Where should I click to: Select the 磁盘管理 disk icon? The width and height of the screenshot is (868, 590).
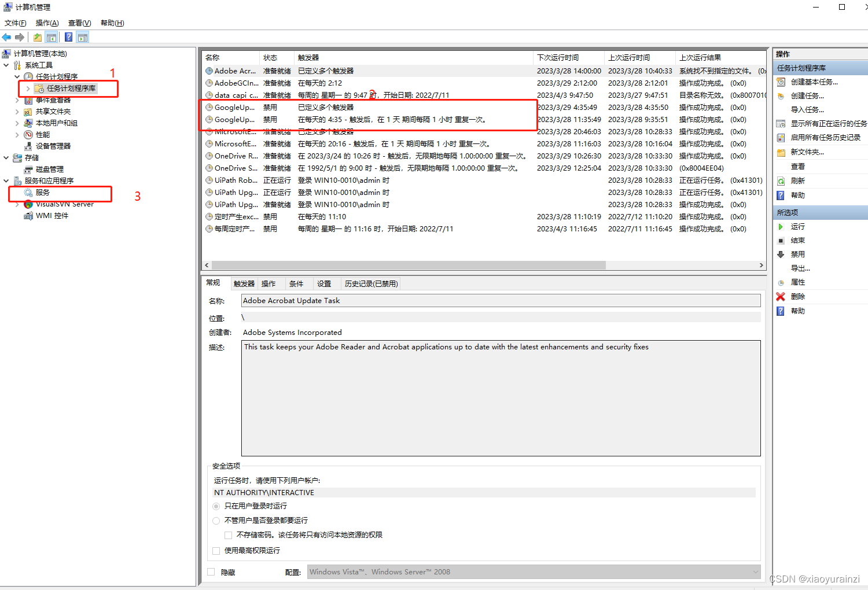pyautogui.click(x=28, y=169)
